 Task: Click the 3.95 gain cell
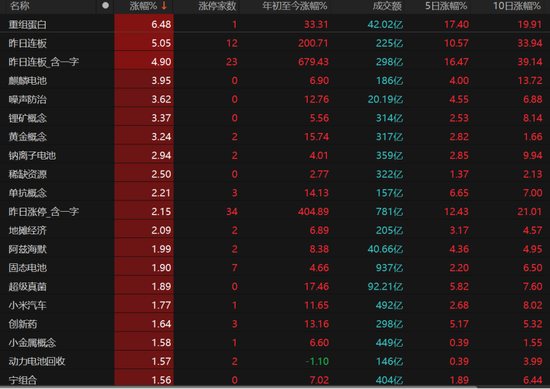(x=144, y=81)
